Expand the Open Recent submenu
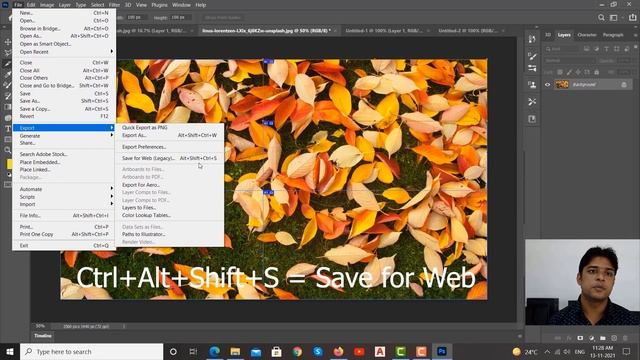 pos(64,52)
